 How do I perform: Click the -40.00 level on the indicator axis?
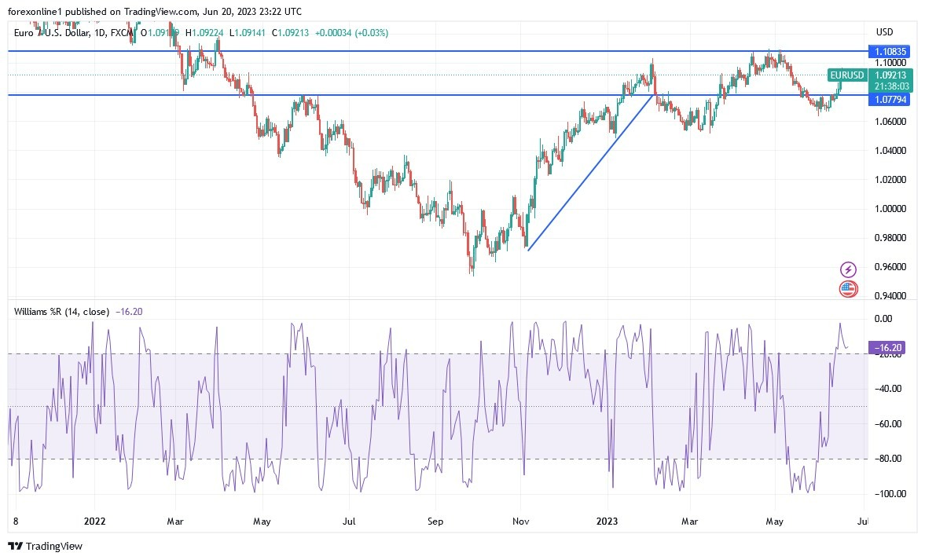pos(888,389)
